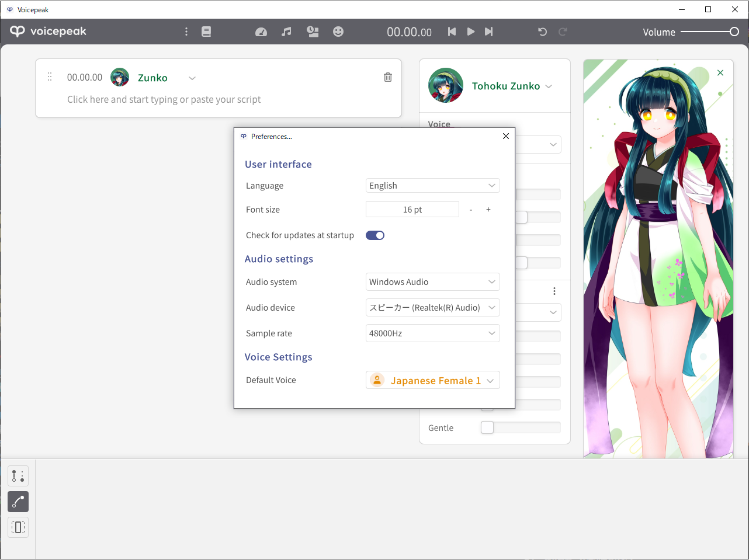Click the music note icon
The height and width of the screenshot is (560, 749).
[286, 32]
